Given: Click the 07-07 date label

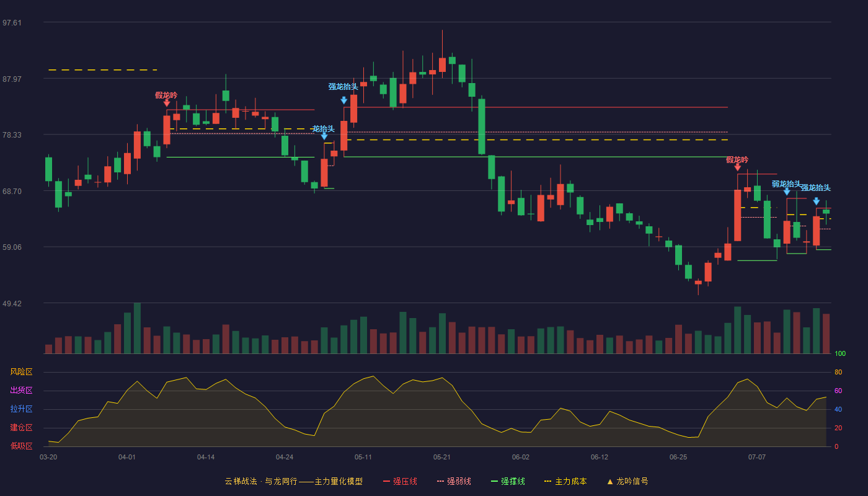Looking at the screenshot, I should coord(757,457).
